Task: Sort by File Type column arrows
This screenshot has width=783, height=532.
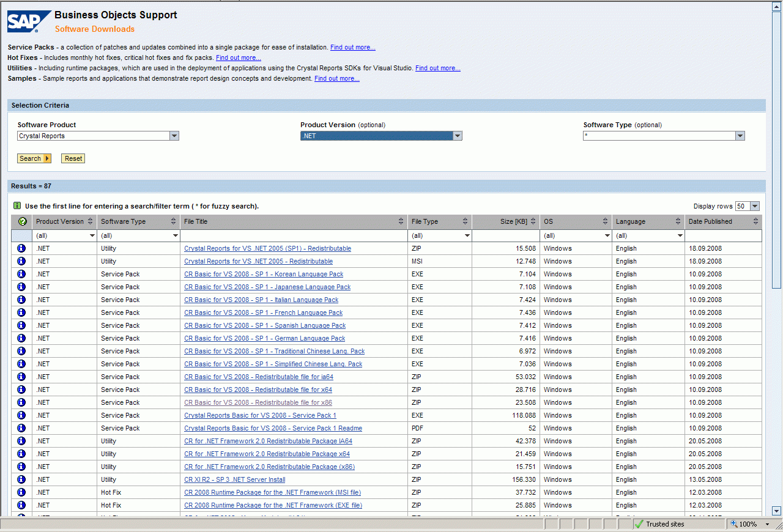Action: click(465, 221)
